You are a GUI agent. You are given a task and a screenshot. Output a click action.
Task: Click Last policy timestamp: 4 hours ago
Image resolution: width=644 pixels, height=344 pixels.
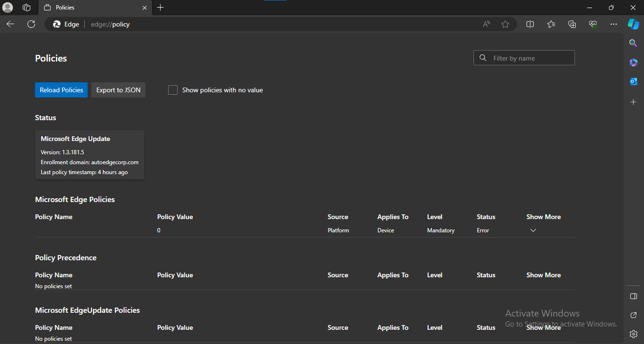(x=84, y=172)
